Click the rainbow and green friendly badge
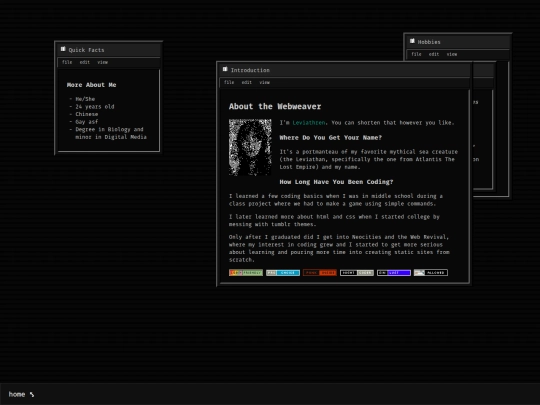 (246, 273)
